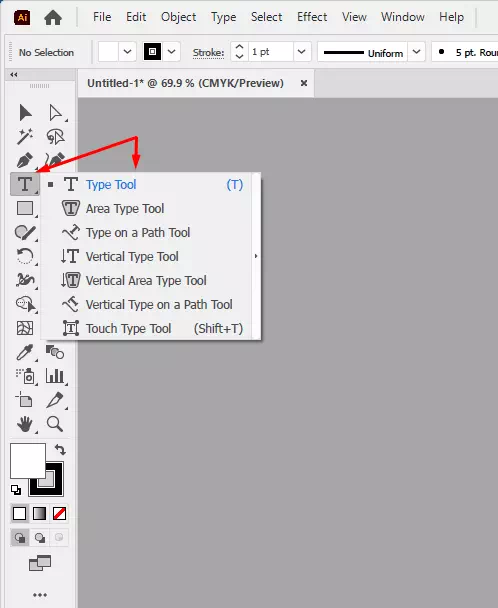Image resolution: width=498 pixels, height=608 pixels.
Task: Click the Type tool in the toolbar
Action: coord(25,184)
